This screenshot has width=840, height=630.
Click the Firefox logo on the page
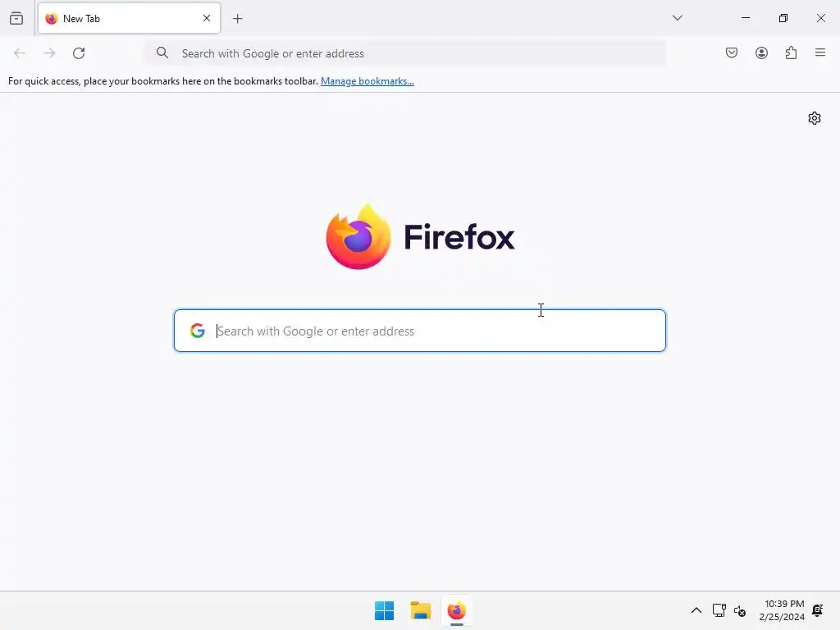tap(421, 236)
